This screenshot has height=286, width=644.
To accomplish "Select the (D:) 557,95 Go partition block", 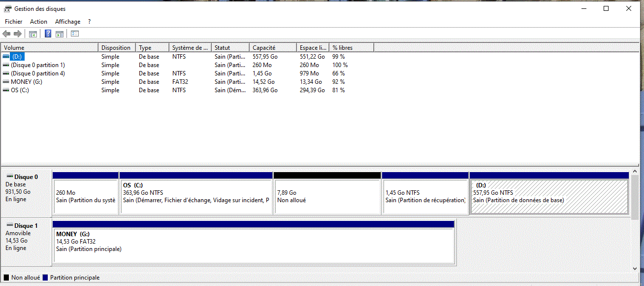I will click(x=549, y=193).
